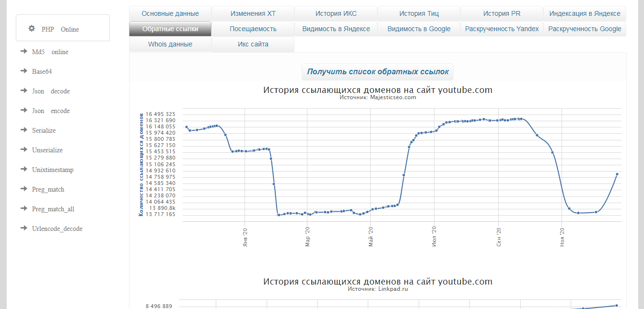The width and height of the screenshot is (644, 309).
Task: Click the arrow icon next to Preg_match_all
Action: point(23,208)
